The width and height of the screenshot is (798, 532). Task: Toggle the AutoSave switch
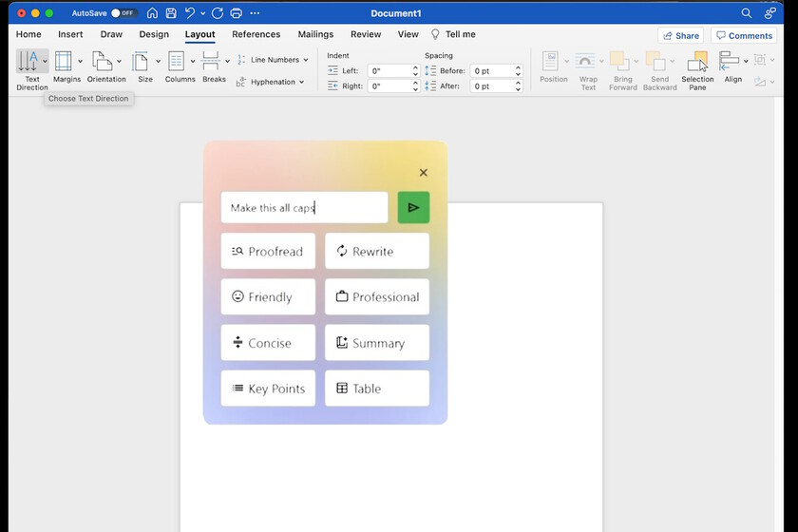[123, 13]
